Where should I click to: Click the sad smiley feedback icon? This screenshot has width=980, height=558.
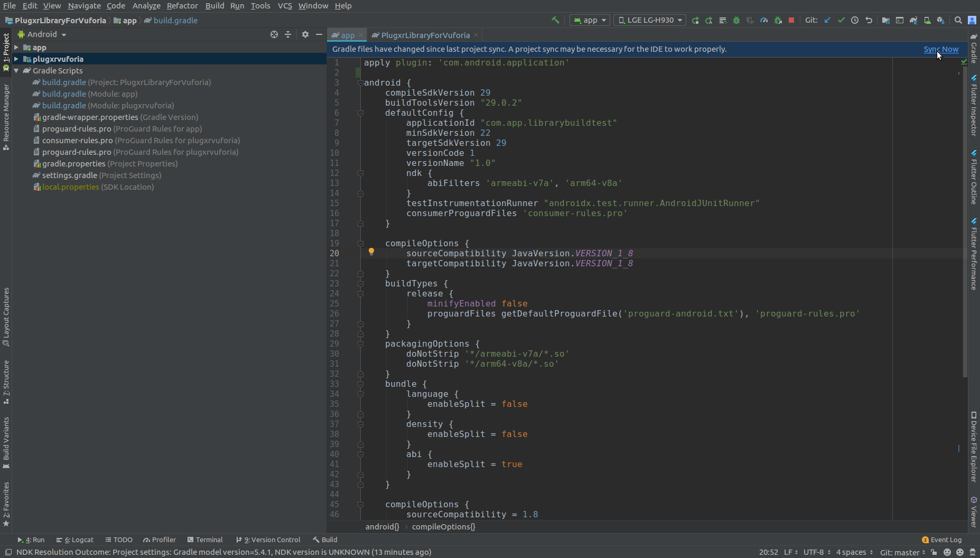point(960,552)
